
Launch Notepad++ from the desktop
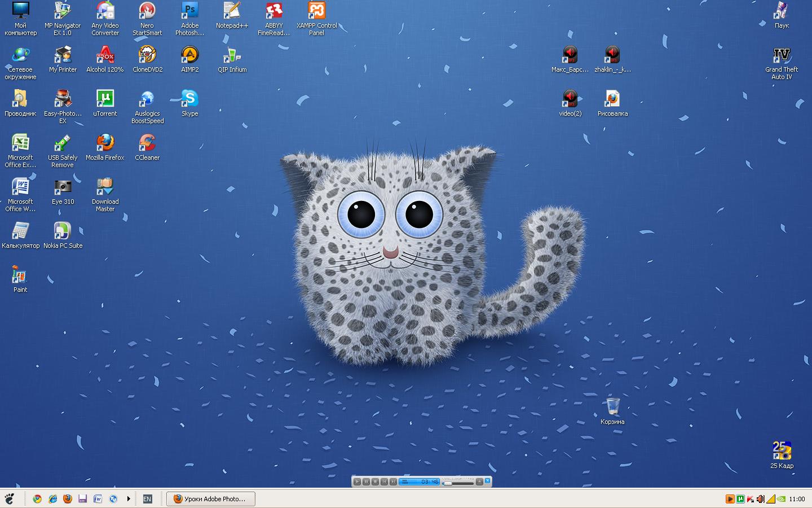232,11
